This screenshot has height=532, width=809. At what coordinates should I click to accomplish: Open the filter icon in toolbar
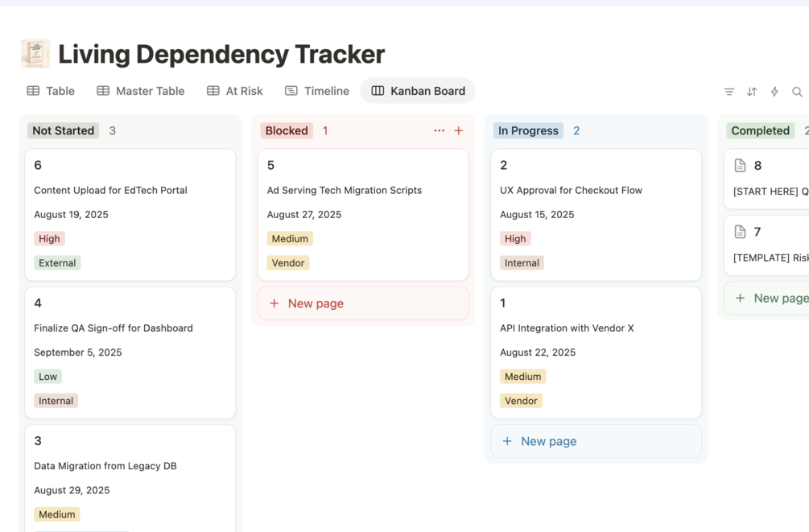[x=729, y=92]
